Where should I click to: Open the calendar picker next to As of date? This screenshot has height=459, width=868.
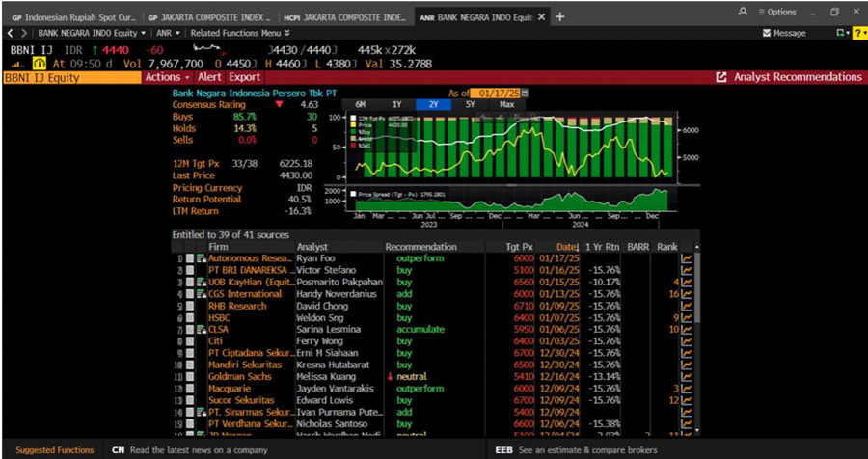(525, 93)
